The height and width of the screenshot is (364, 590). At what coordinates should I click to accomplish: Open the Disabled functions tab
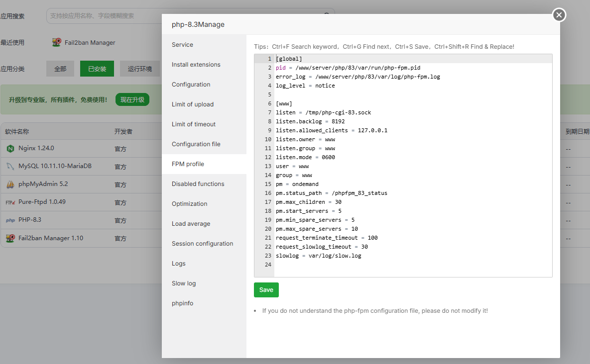[x=198, y=184]
